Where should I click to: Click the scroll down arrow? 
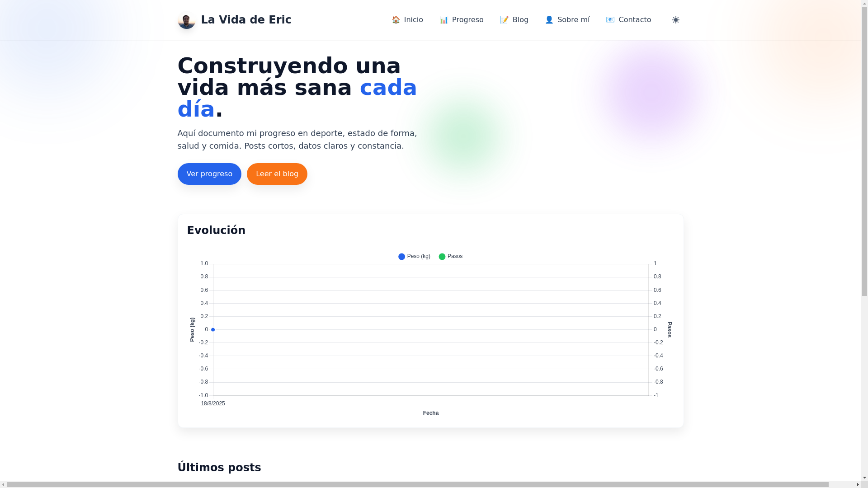(864, 478)
